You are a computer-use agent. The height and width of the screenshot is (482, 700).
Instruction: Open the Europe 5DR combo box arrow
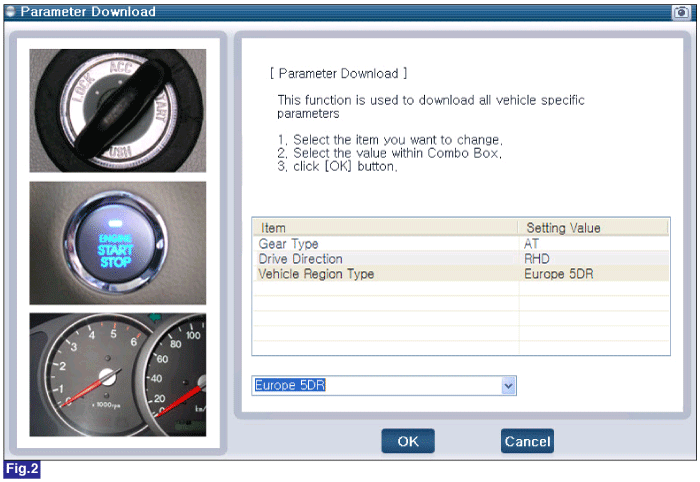508,386
